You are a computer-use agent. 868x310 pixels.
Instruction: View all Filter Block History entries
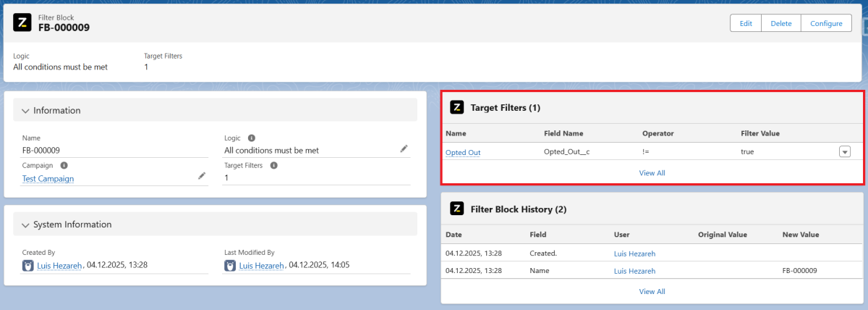click(652, 291)
